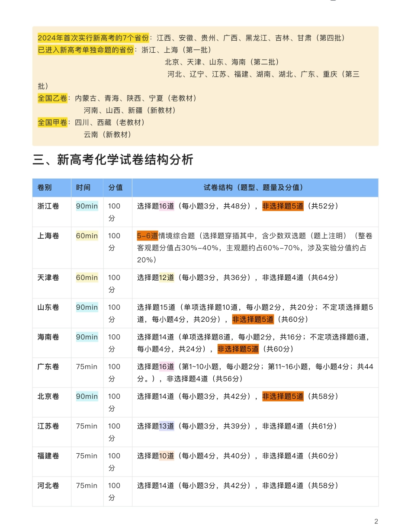This screenshot has height=532, width=411.
Task: Select the 分值 column header
Action: click(116, 188)
